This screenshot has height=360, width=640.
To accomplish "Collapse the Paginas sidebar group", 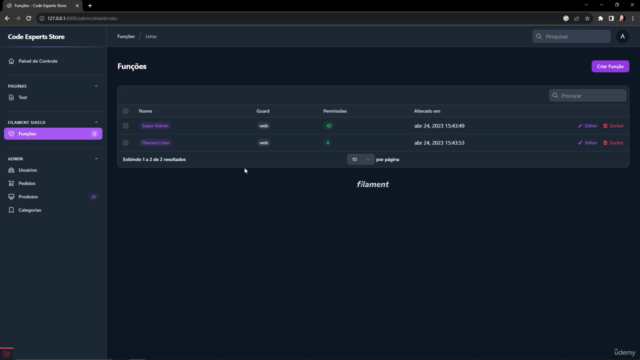I will tap(96, 86).
